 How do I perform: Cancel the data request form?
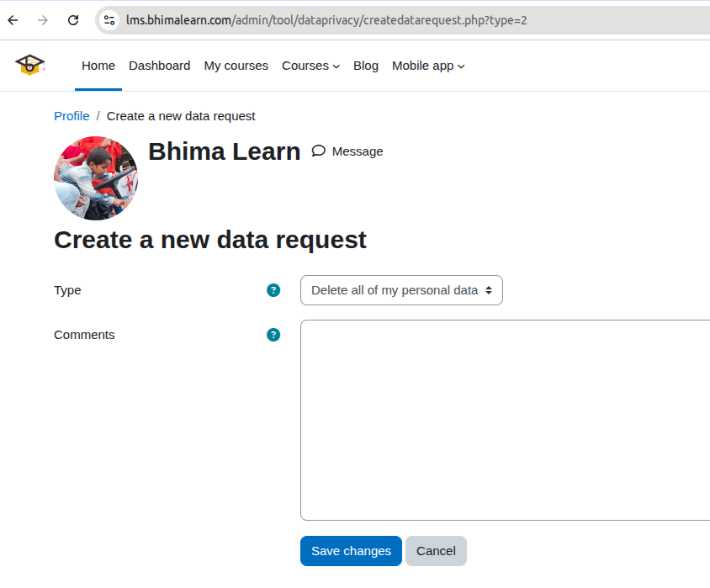[436, 551]
